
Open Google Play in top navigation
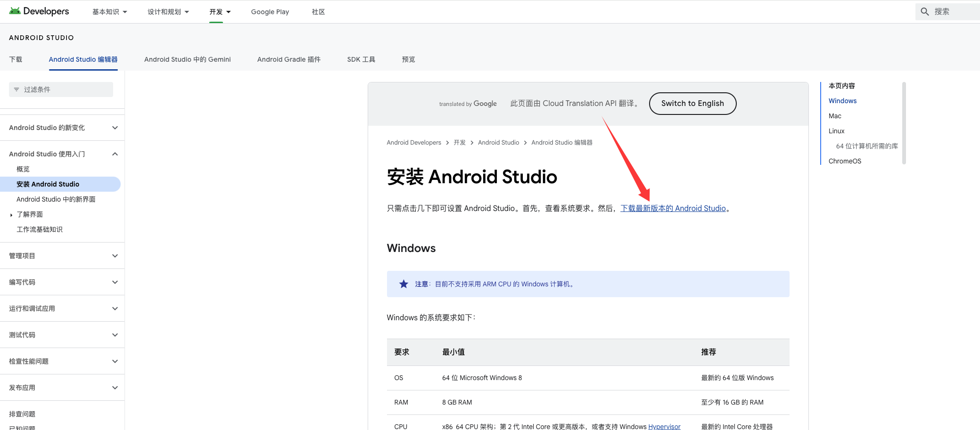(x=270, y=12)
